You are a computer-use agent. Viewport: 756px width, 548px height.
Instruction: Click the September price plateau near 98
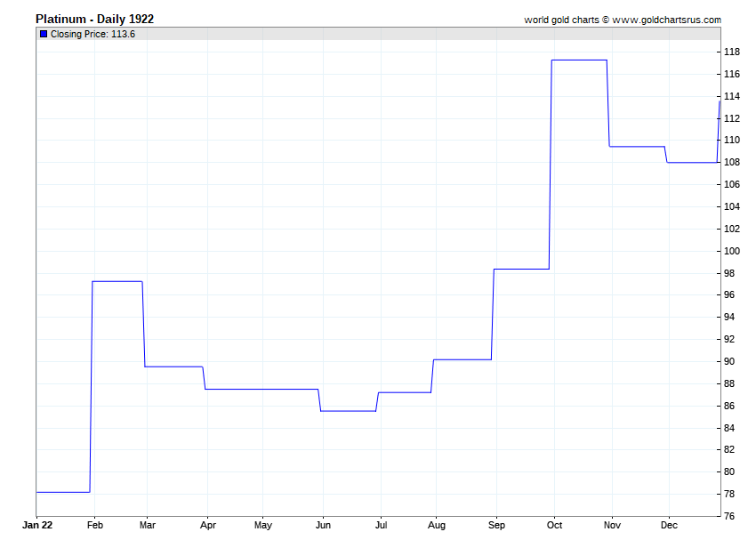click(x=521, y=269)
